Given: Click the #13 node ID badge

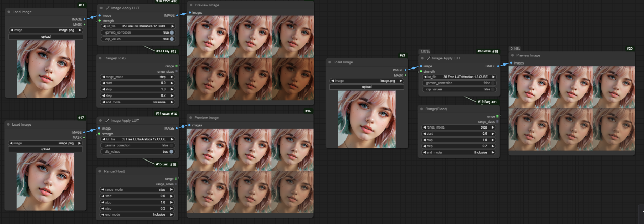Looking at the screenshot, I should 173,51.
